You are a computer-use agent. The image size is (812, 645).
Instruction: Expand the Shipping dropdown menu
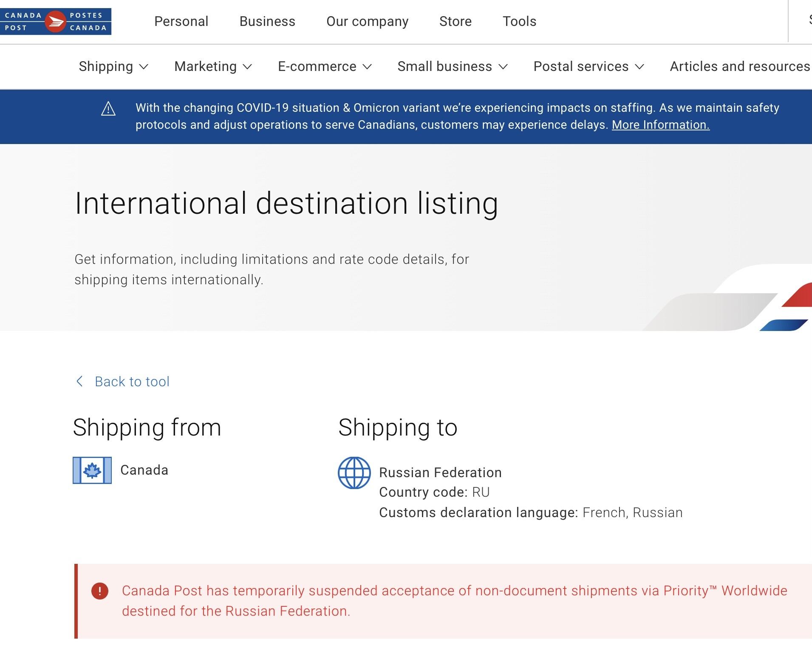click(x=113, y=67)
